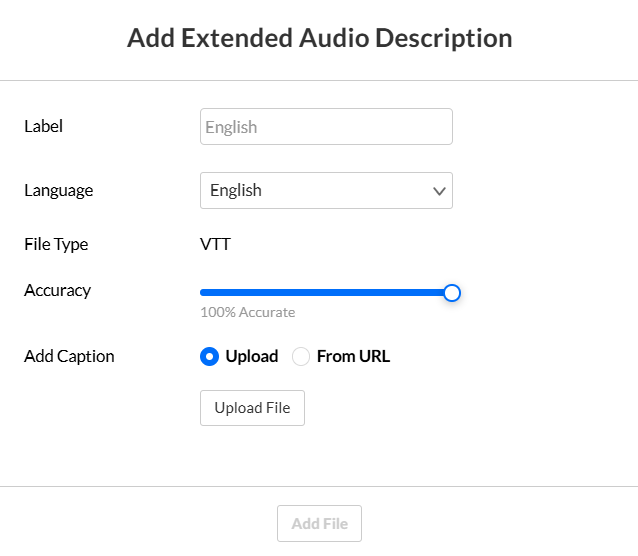Click the "Label" field caption text
The height and width of the screenshot is (556, 638).
pos(43,126)
